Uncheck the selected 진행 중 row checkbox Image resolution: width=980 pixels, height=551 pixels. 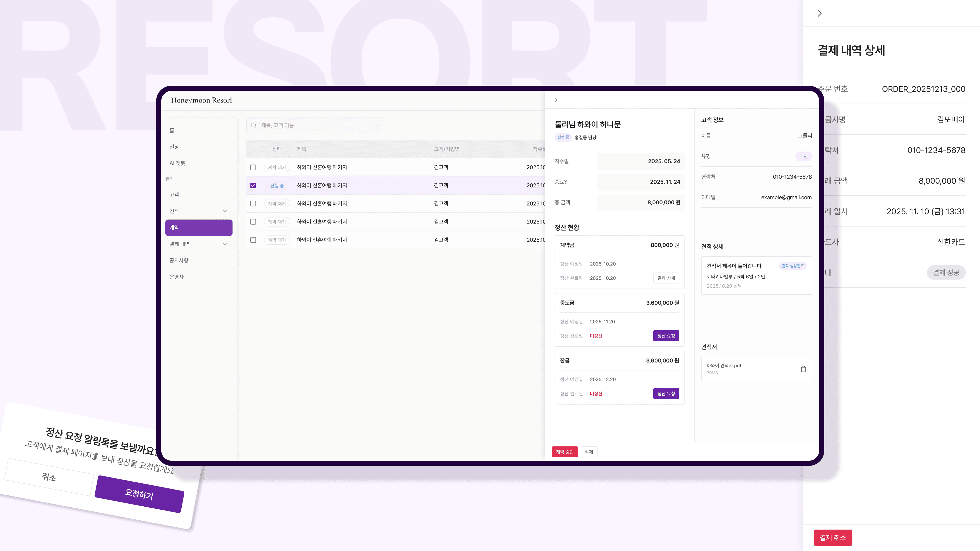[253, 185]
